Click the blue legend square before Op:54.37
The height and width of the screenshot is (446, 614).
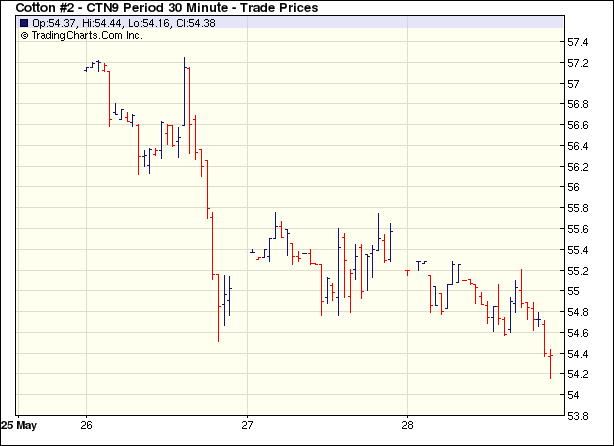(x=24, y=22)
